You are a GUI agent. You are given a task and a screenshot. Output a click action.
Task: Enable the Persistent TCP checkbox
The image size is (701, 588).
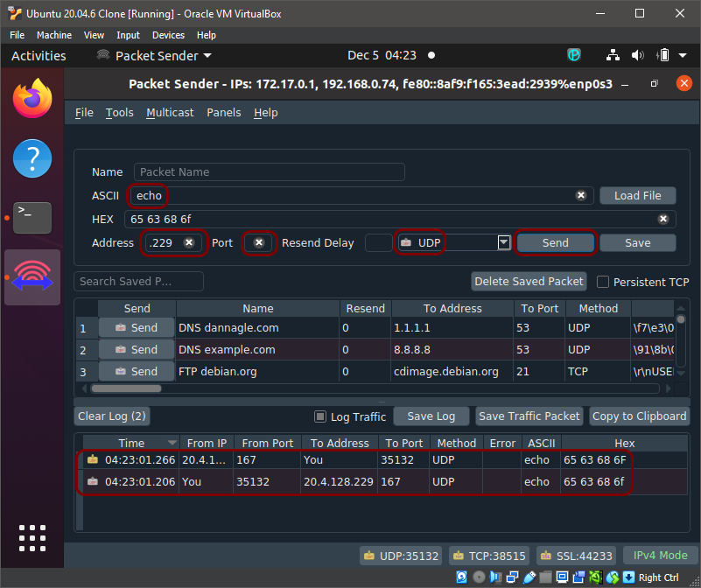pyautogui.click(x=603, y=282)
